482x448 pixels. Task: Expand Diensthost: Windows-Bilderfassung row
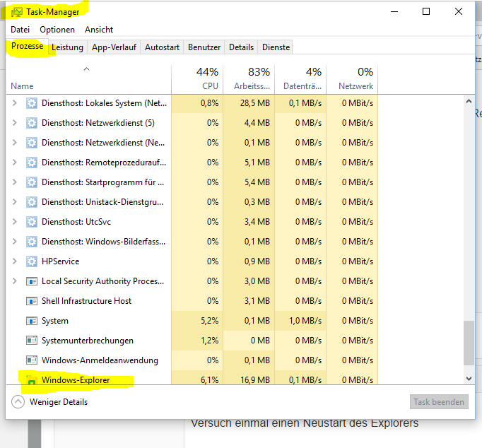[x=14, y=242]
